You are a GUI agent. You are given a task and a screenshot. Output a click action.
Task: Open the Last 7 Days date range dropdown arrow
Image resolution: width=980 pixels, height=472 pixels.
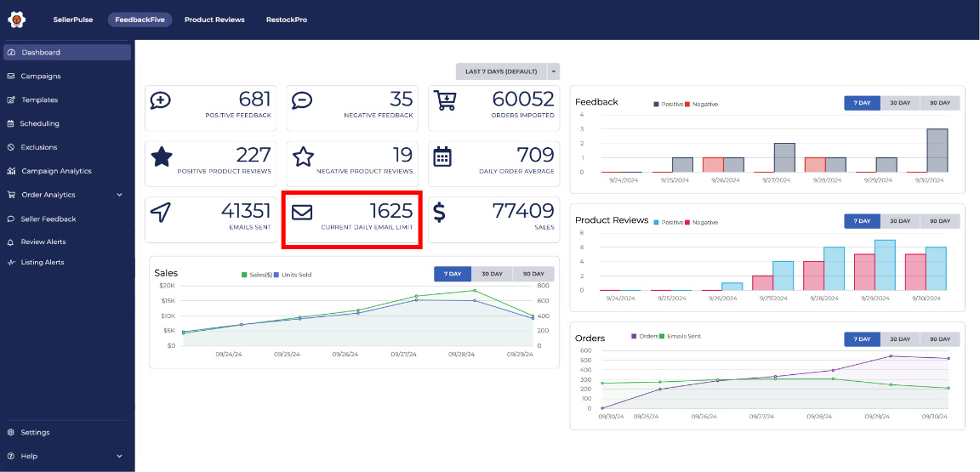(553, 71)
